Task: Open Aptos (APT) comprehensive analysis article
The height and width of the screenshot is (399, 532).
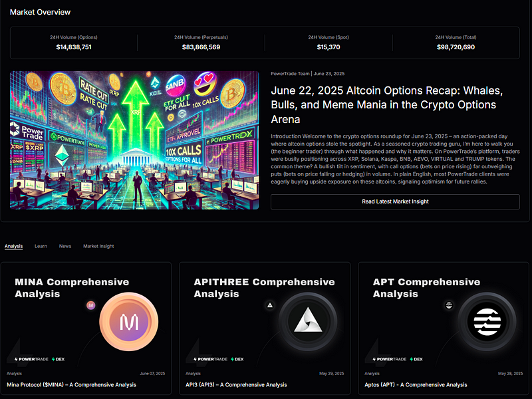Action: pyautogui.click(x=416, y=385)
